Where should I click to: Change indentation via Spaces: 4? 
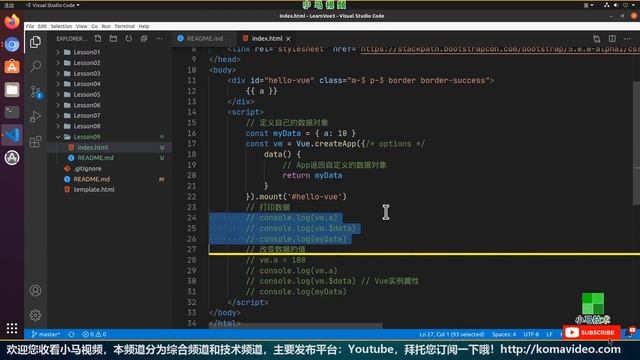[504, 334]
